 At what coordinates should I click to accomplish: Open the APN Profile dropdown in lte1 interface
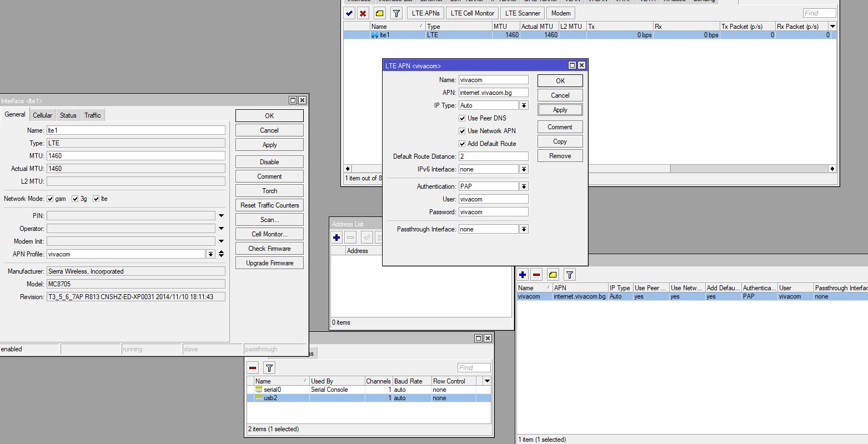point(210,254)
